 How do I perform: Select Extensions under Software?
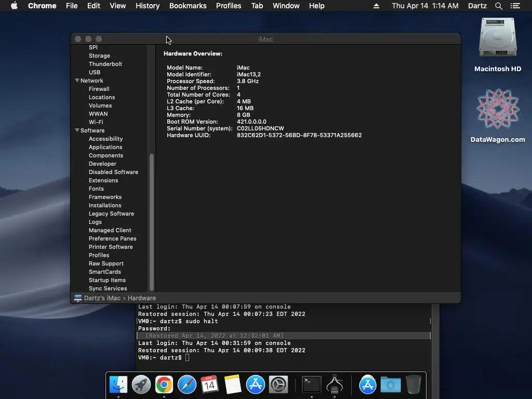103,180
